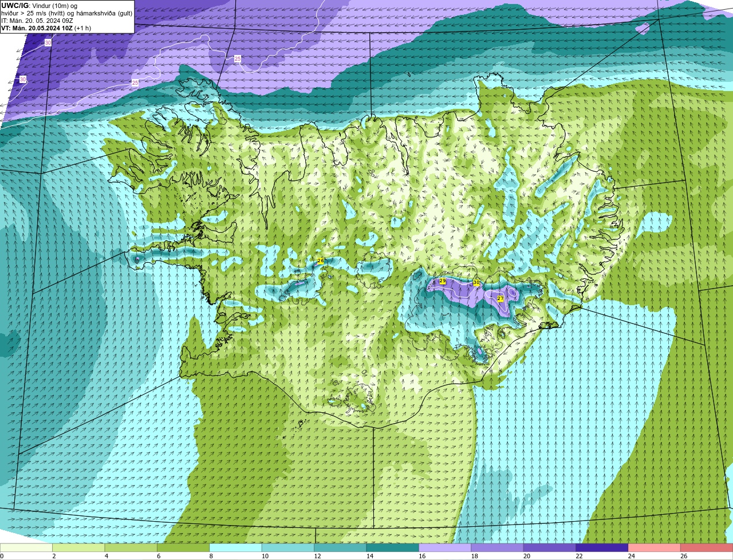Image resolution: width=733 pixels, height=560 pixels.
Task: Click the legend scale number 4
Action: 106,556
